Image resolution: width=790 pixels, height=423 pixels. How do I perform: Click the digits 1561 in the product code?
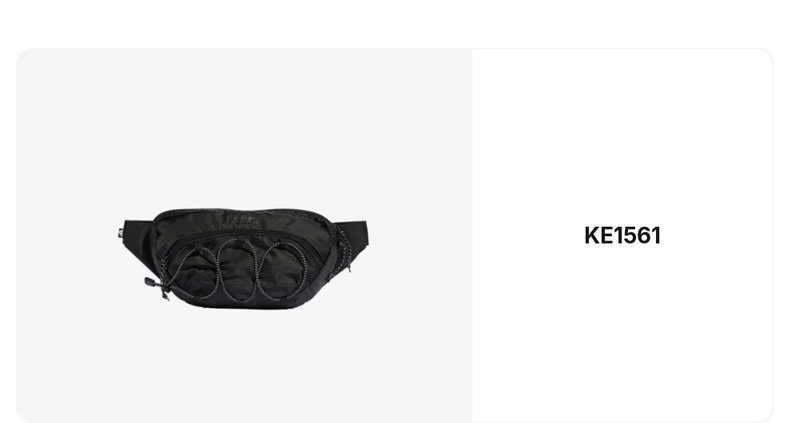point(636,236)
